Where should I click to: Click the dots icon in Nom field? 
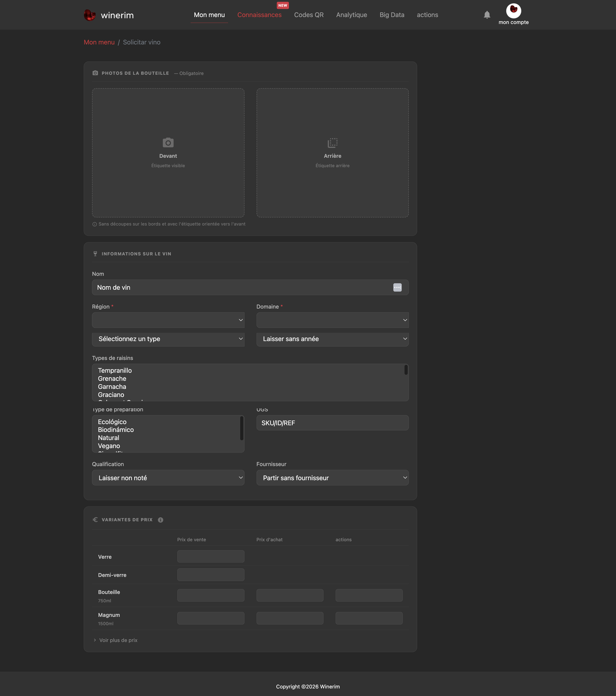[x=398, y=288]
